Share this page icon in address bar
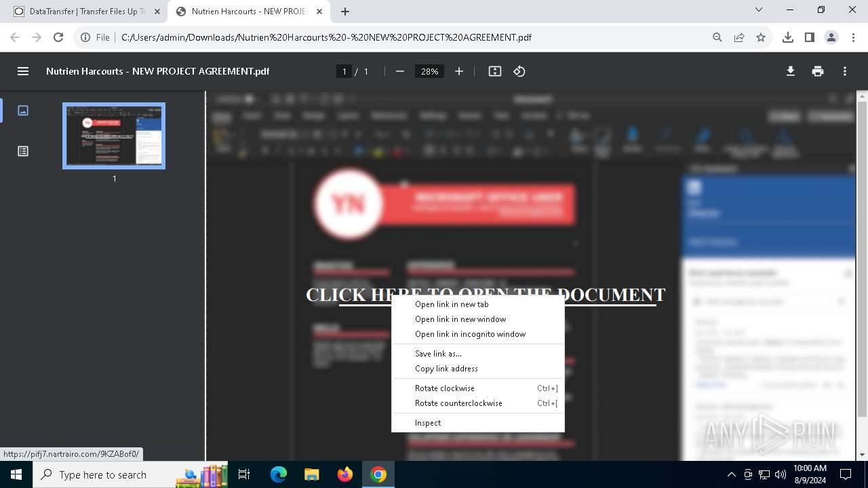The height and width of the screenshot is (488, 868). tap(739, 37)
